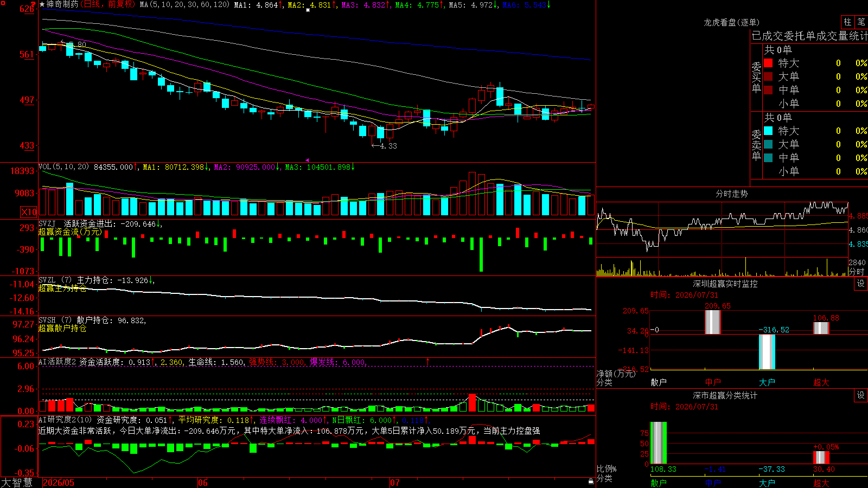Click the magenta triangle marker above the VOL panel
868x488 pixels.
[308, 160]
